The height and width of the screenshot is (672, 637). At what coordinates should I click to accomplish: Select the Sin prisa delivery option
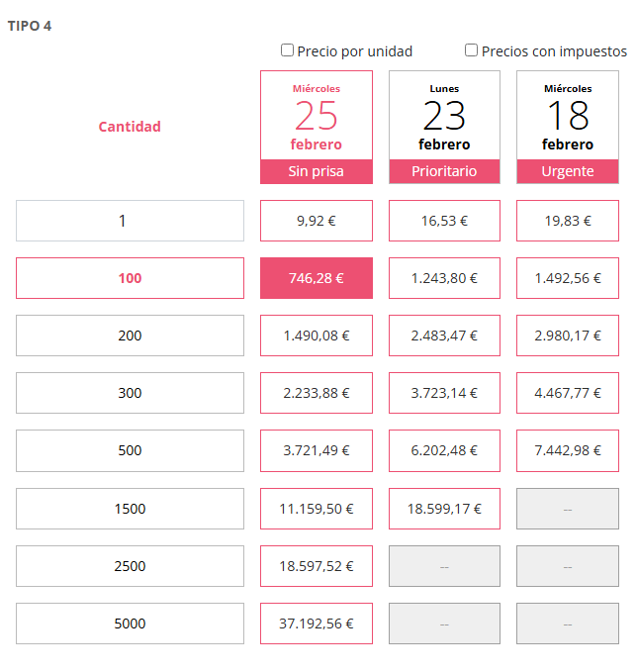pyautogui.click(x=317, y=170)
